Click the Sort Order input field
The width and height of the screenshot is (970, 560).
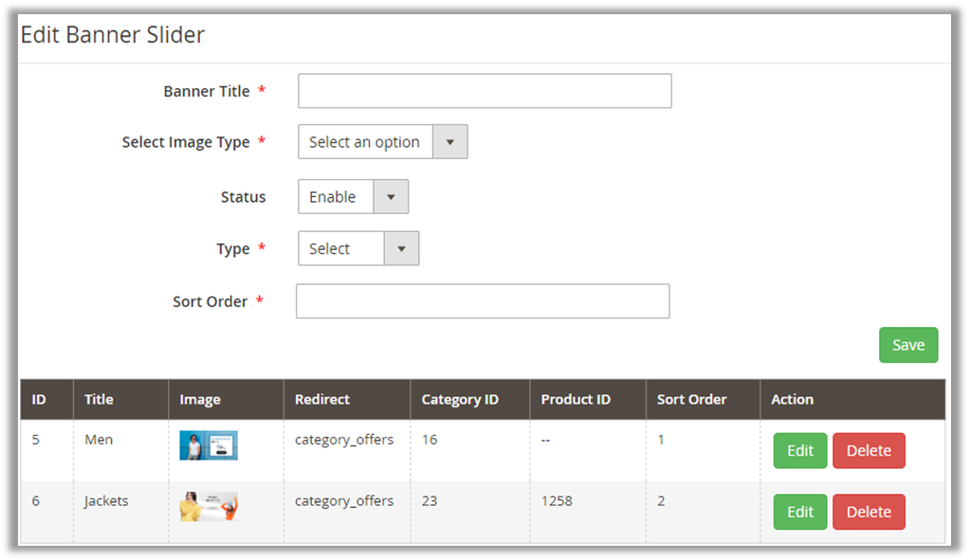coord(483,301)
